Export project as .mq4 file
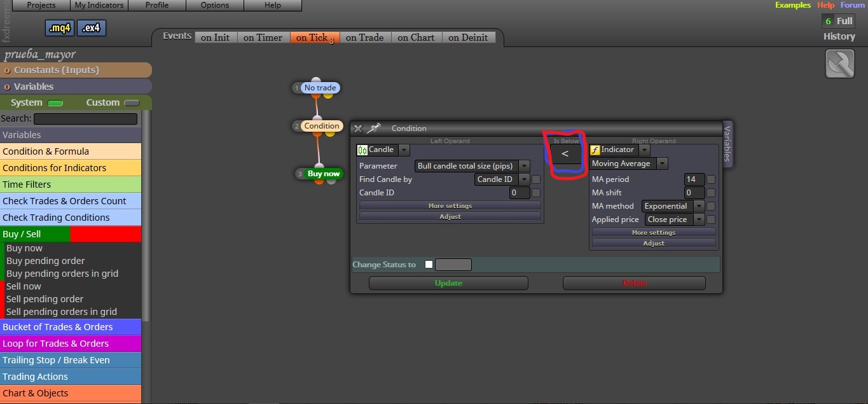868x404 pixels. [x=60, y=28]
